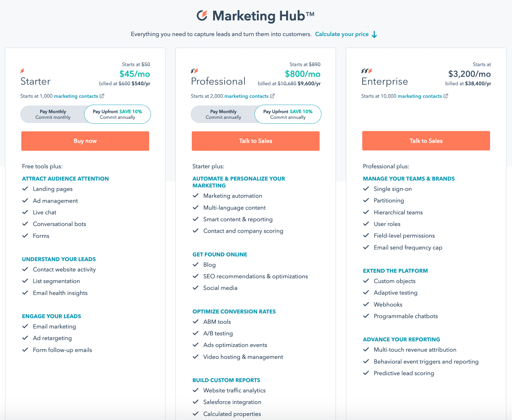Click GET FOUND ONLINE heading
Image resolution: width=512 pixels, height=420 pixels.
coord(220,255)
